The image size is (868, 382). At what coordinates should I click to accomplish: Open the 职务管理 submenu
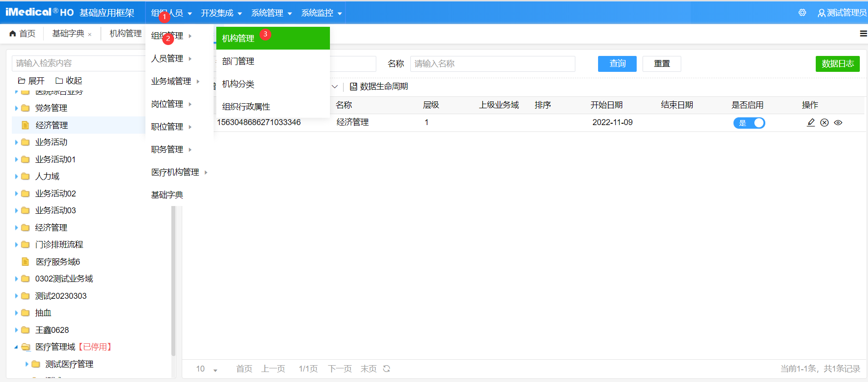179,150
